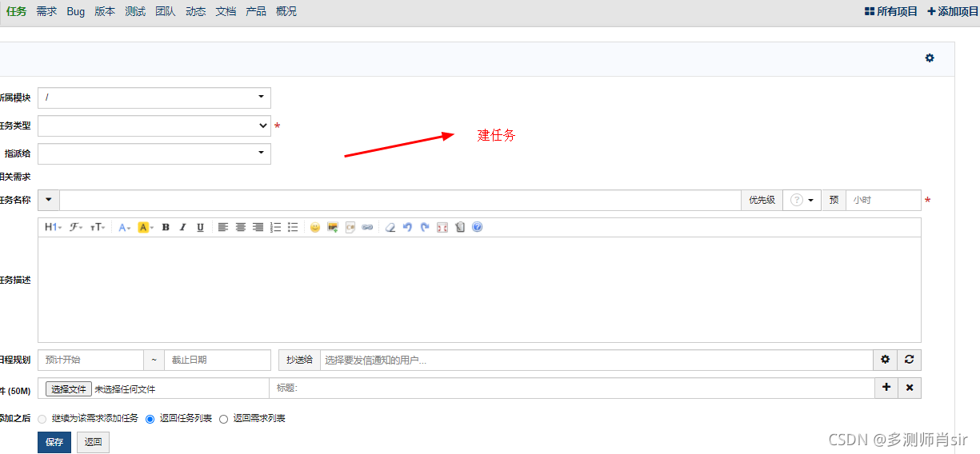Focus the attachment 标题 title field
Viewport: 980px width, 454px height.
[572, 388]
